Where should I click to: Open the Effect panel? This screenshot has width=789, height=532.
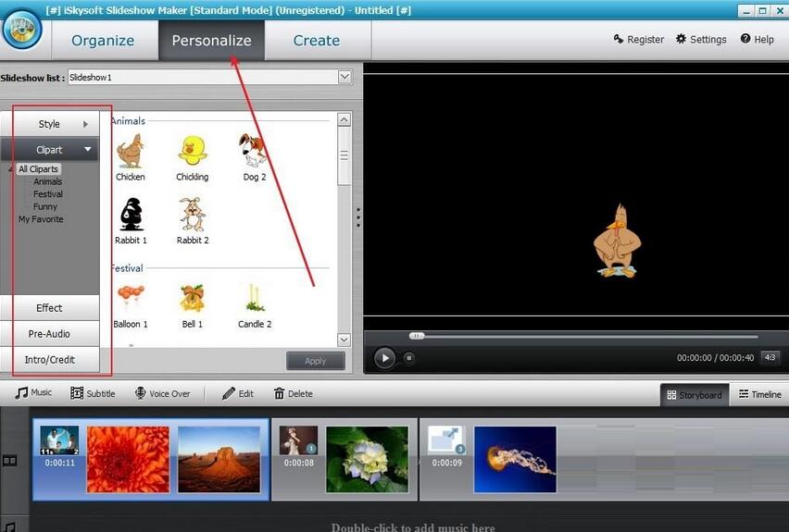coord(49,308)
